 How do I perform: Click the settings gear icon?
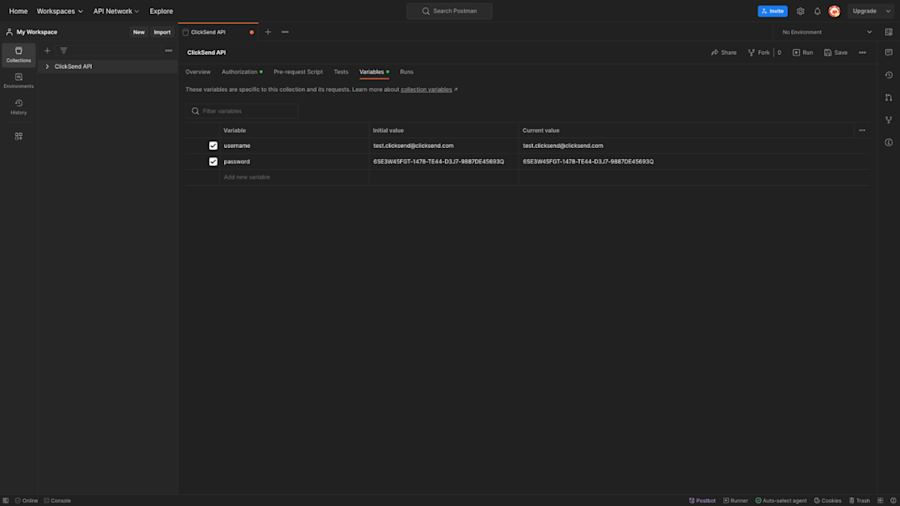800,11
